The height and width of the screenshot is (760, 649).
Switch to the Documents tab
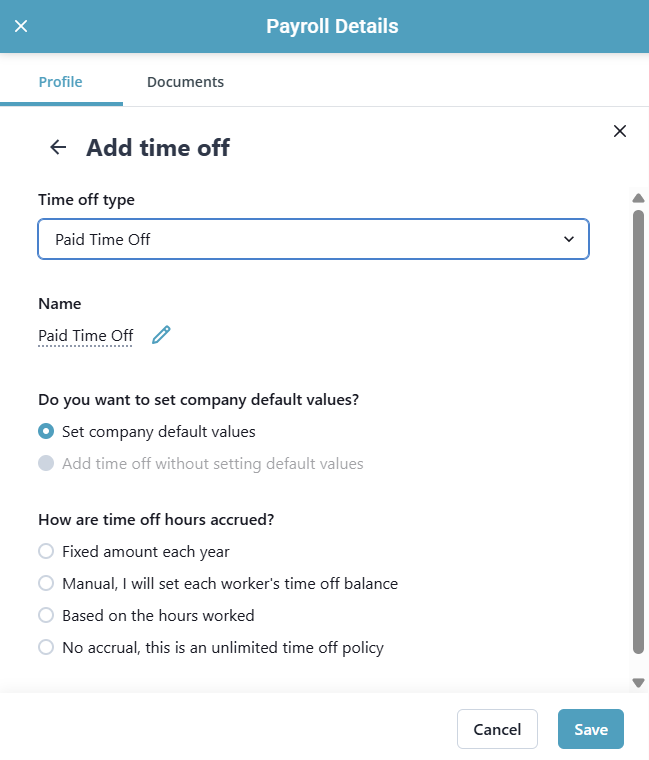coord(185,82)
